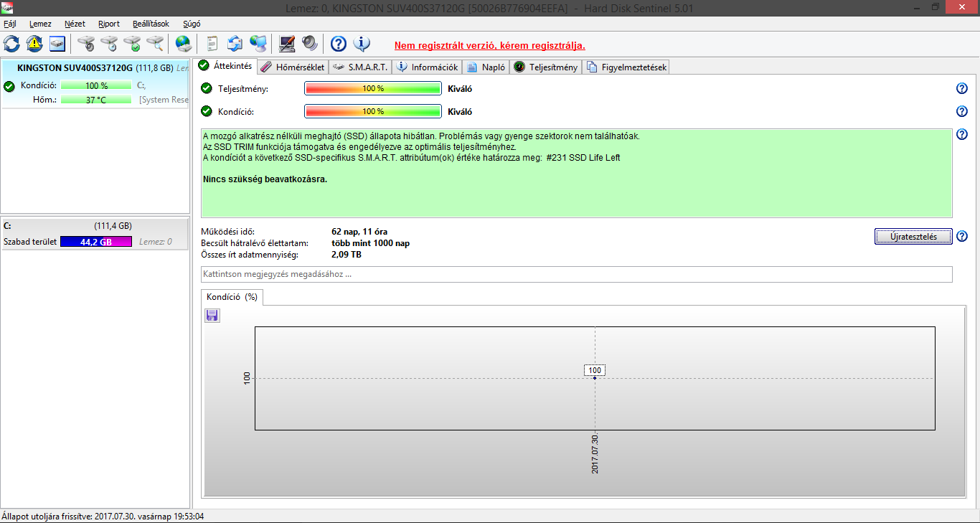
Task: Click the green check icon on KINGSTON disk entry
Action: click(x=9, y=86)
